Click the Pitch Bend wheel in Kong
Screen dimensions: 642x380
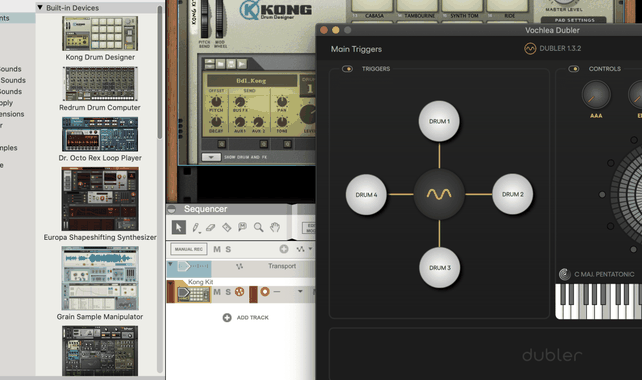(x=204, y=18)
